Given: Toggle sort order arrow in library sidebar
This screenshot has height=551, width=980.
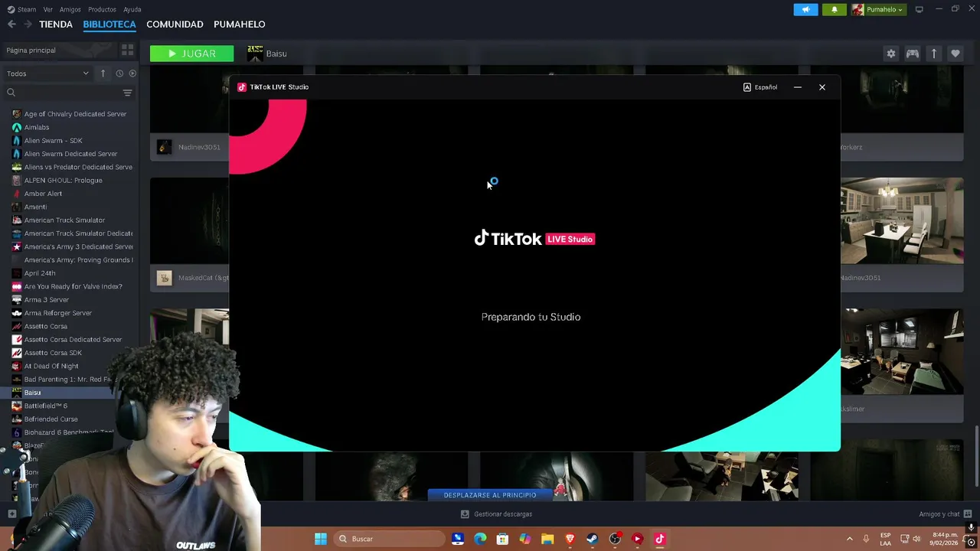Looking at the screenshot, I should (103, 73).
